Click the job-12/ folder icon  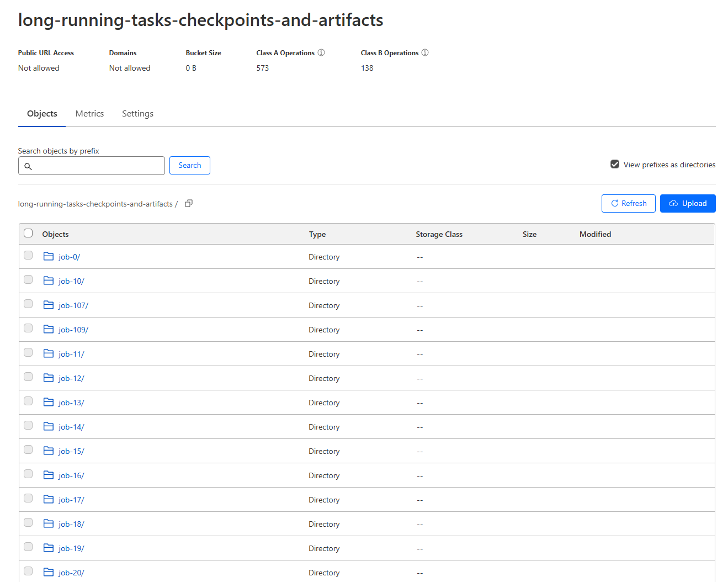(49, 378)
